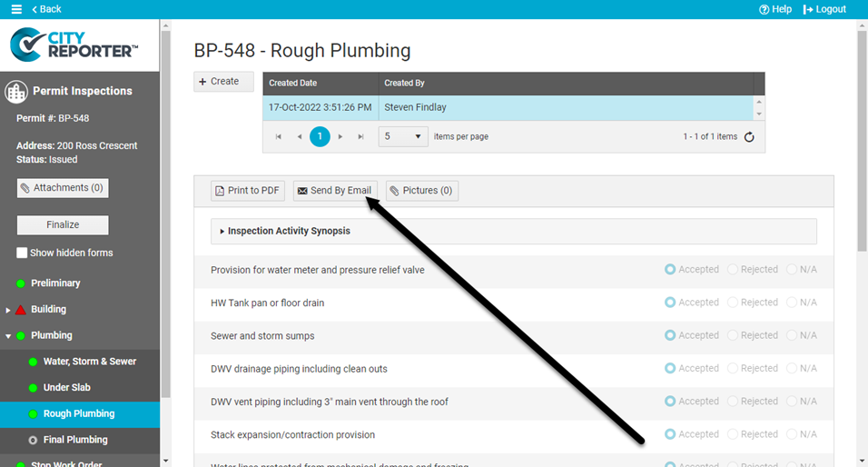The height and width of the screenshot is (467, 868).
Task: Go to the first page of results
Action: (279, 136)
